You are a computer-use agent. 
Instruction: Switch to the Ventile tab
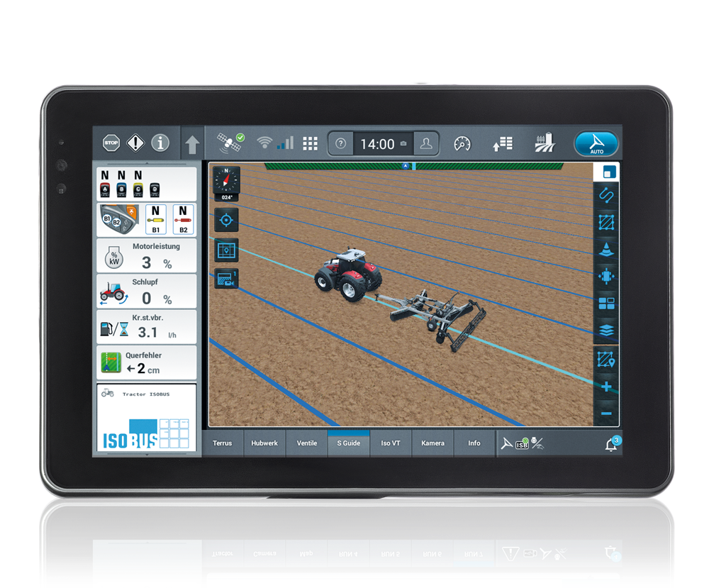point(306,443)
